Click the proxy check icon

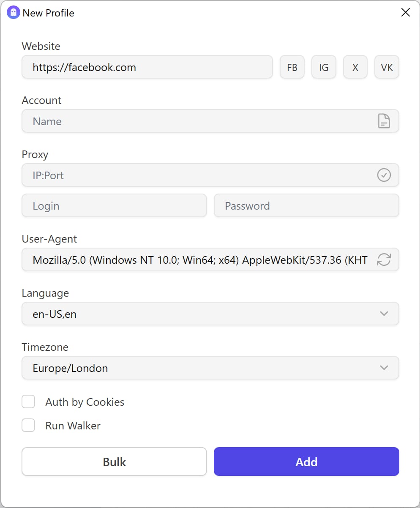384,175
